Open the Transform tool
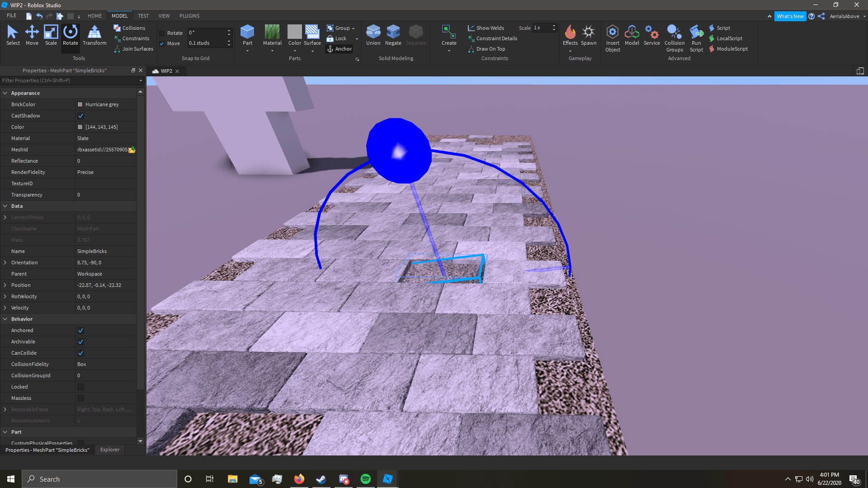Screen dimensions: 868x488 point(94,35)
